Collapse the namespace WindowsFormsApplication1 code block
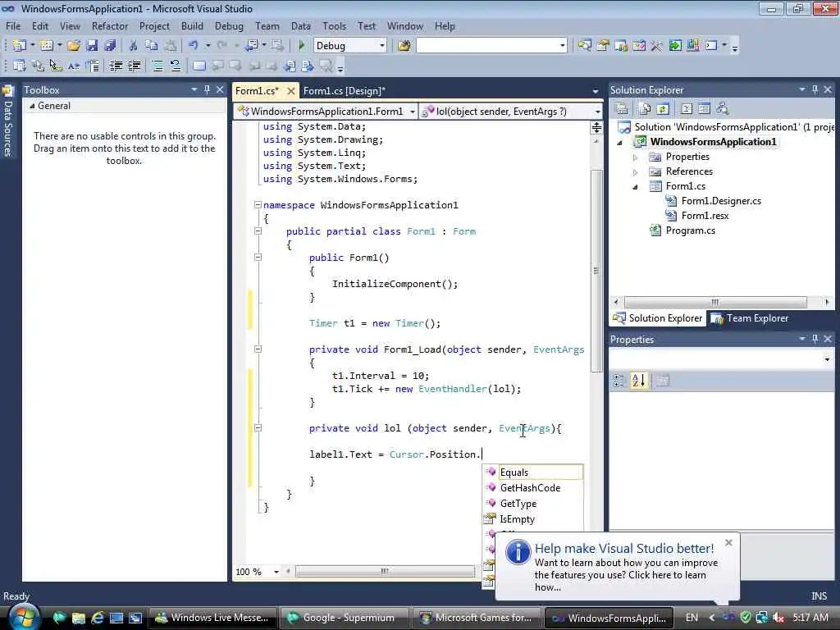The image size is (840, 630). [x=258, y=204]
